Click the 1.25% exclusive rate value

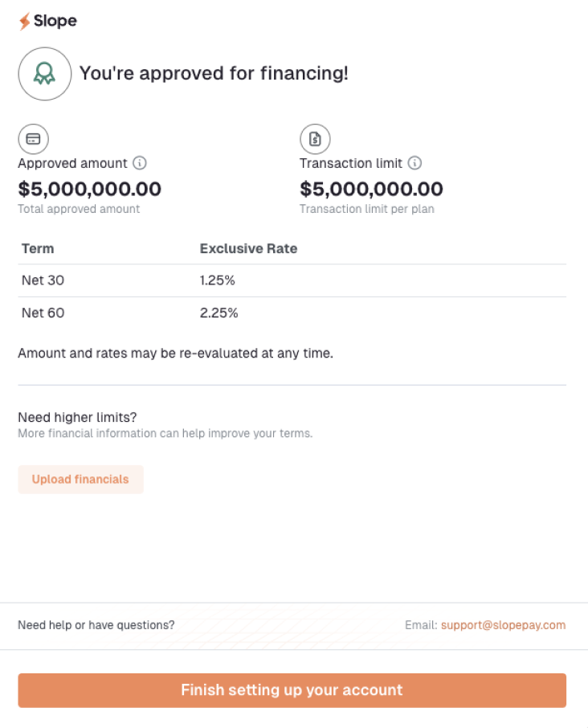[217, 280]
